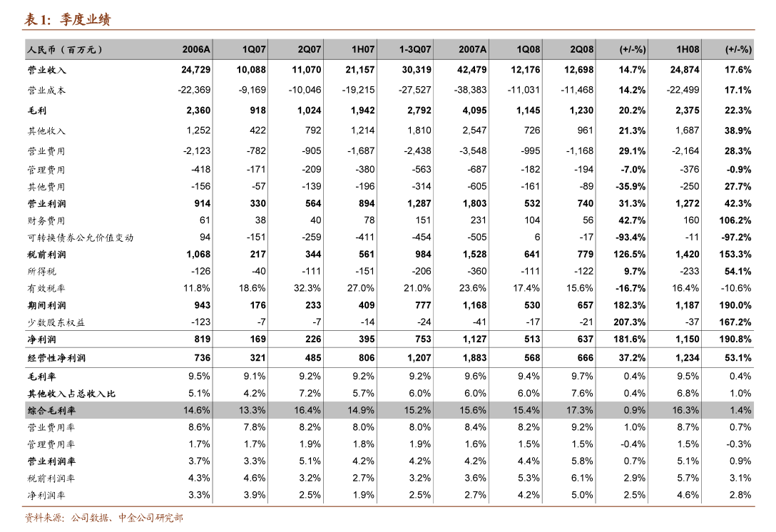The width and height of the screenshot is (776, 532).
Task: Click the 16.4% value under 2Q07
Action: tap(307, 411)
